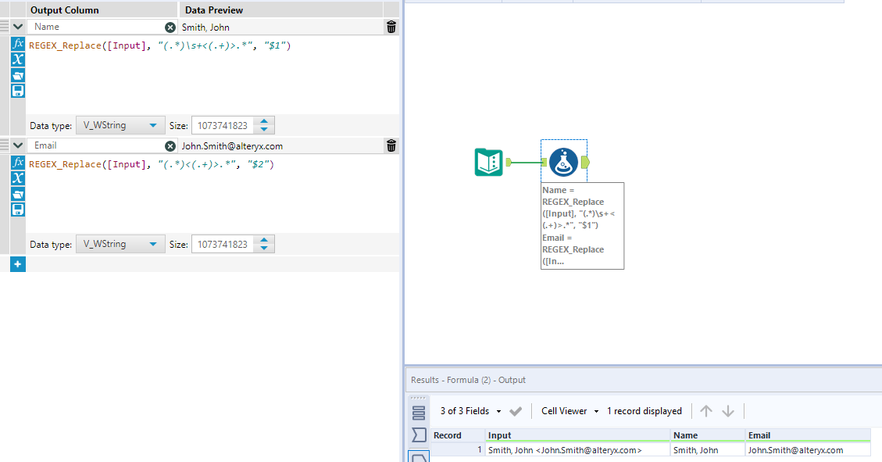Click the Formula tool output anchor
882x462 pixels.
(x=586, y=162)
